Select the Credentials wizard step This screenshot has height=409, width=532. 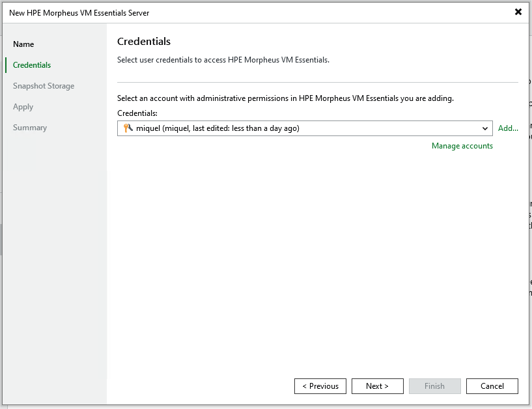pyautogui.click(x=32, y=65)
